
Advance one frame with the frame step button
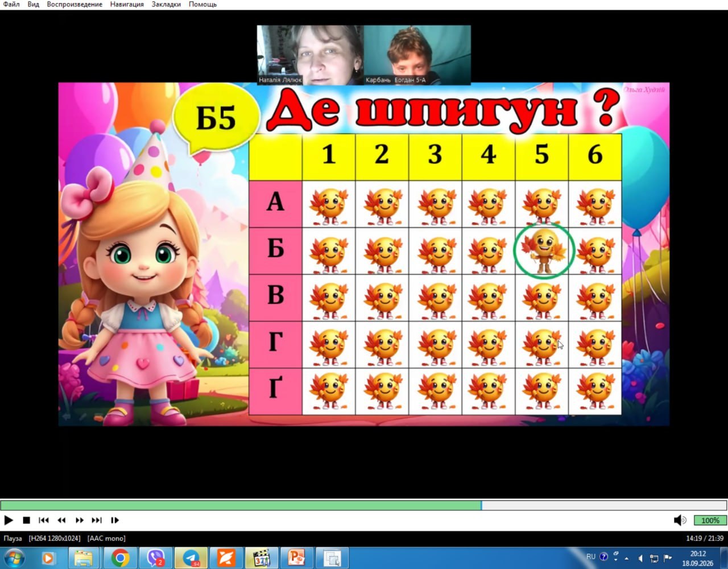[x=115, y=520]
